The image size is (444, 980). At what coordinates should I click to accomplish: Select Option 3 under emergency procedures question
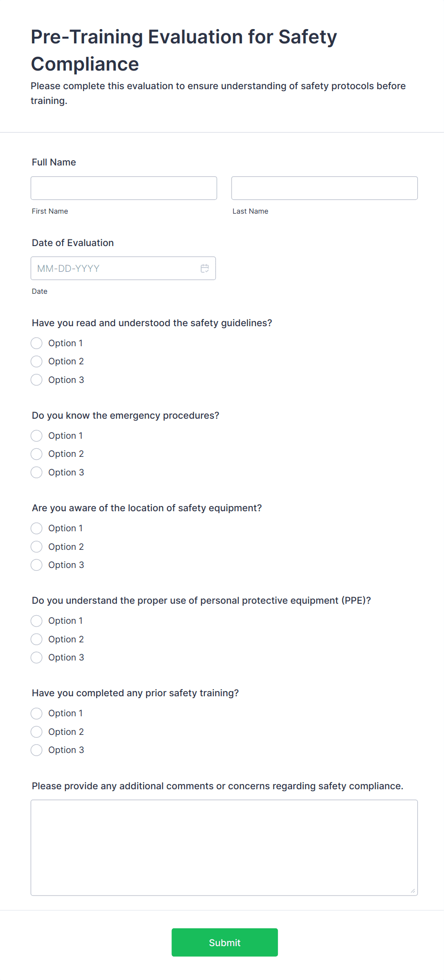tap(36, 472)
